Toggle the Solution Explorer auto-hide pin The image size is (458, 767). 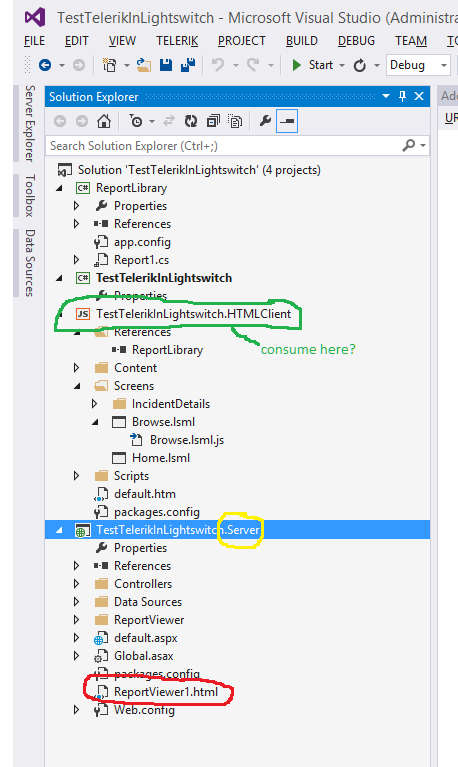pos(403,96)
